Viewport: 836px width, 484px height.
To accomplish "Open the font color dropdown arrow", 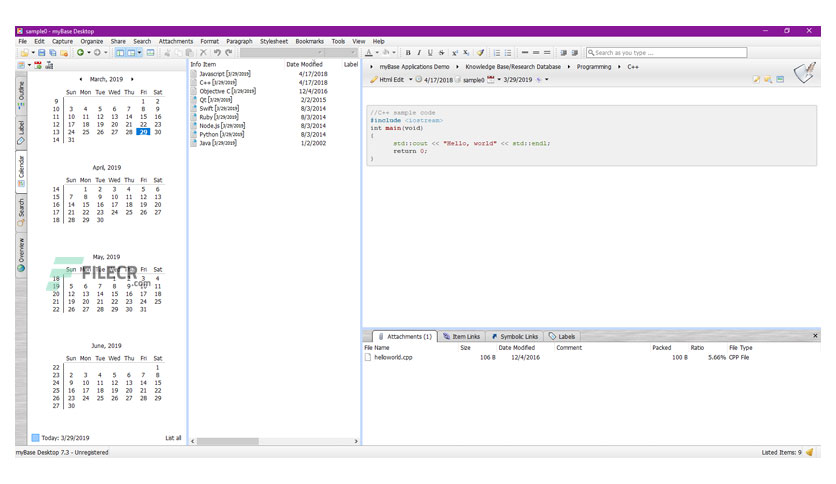I will click(x=377, y=53).
